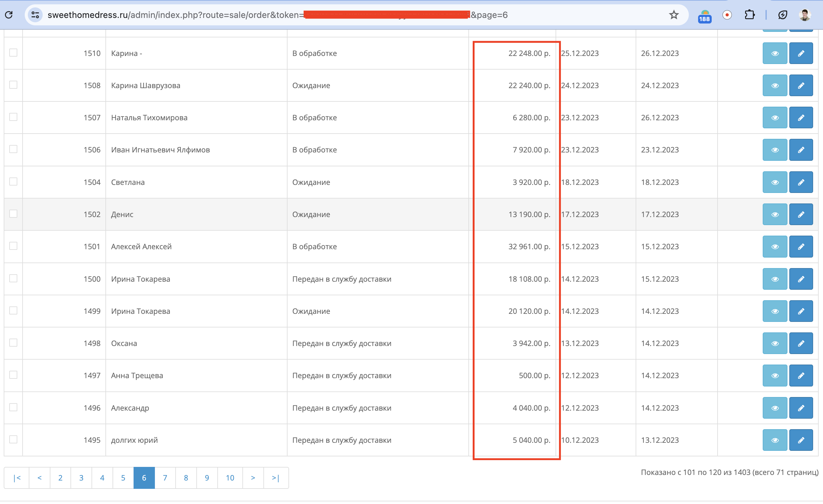Edit order 1495 by долгих юрий
This screenshot has height=504, width=823.
[801, 440]
